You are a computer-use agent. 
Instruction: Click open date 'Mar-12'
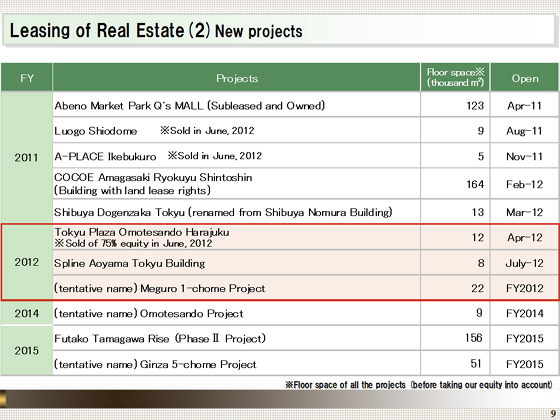(524, 212)
